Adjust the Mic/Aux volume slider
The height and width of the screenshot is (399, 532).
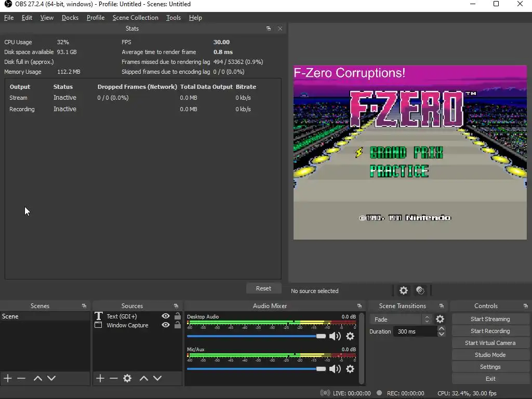pos(256,369)
